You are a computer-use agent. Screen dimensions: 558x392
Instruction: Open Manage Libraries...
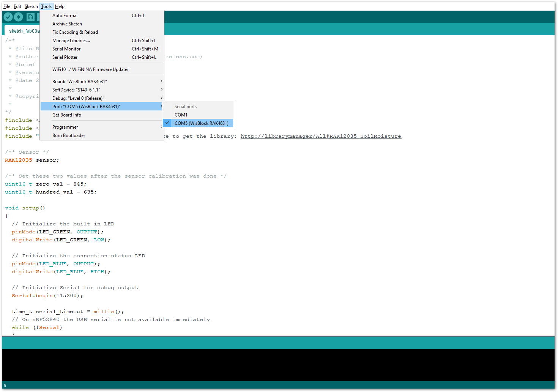coord(102,41)
